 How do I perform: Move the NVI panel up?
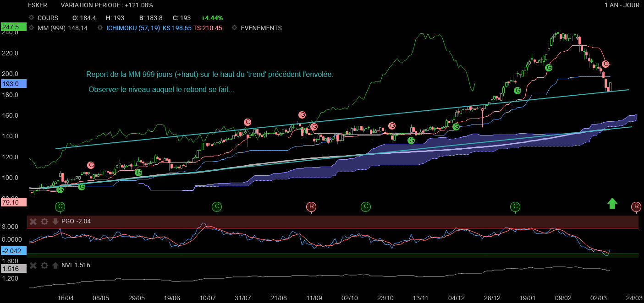tap(55, 265)
